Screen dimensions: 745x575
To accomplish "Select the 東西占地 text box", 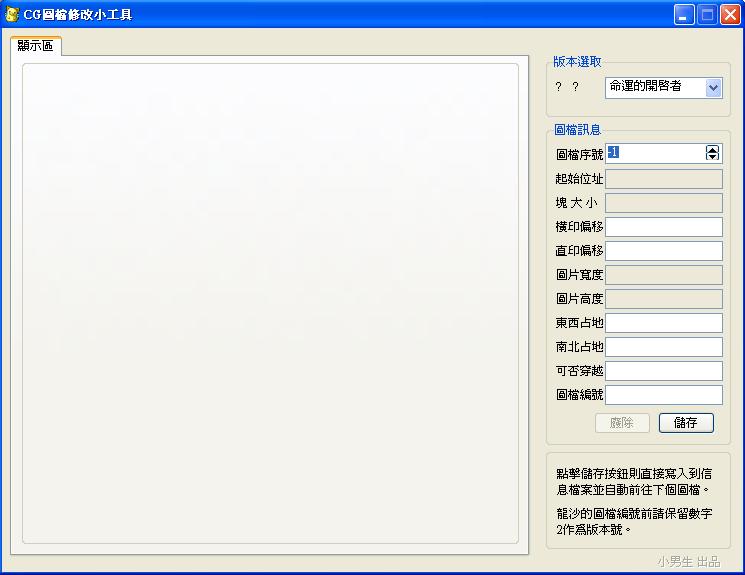I will (x=664, y=323).
